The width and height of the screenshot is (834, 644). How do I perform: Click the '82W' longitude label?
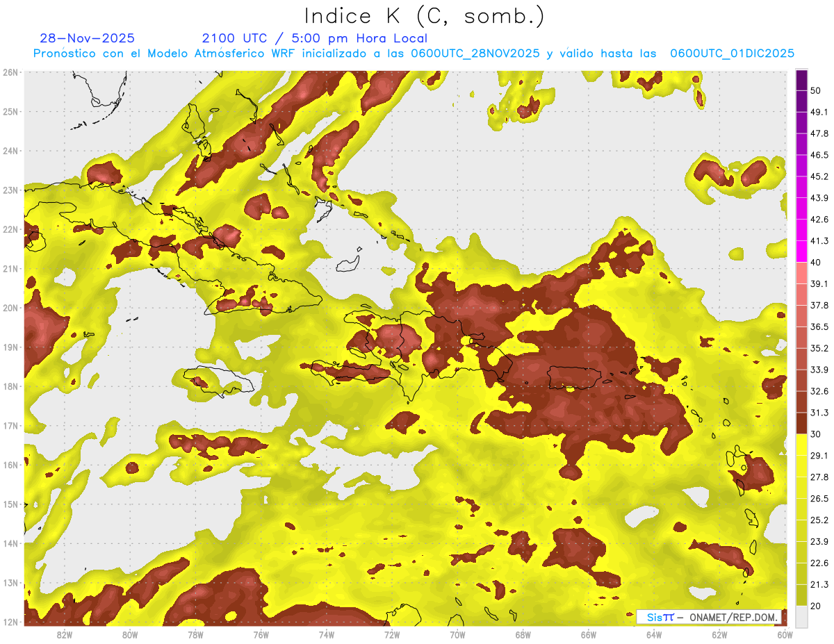pyautogui.click(x=65, y=634)
